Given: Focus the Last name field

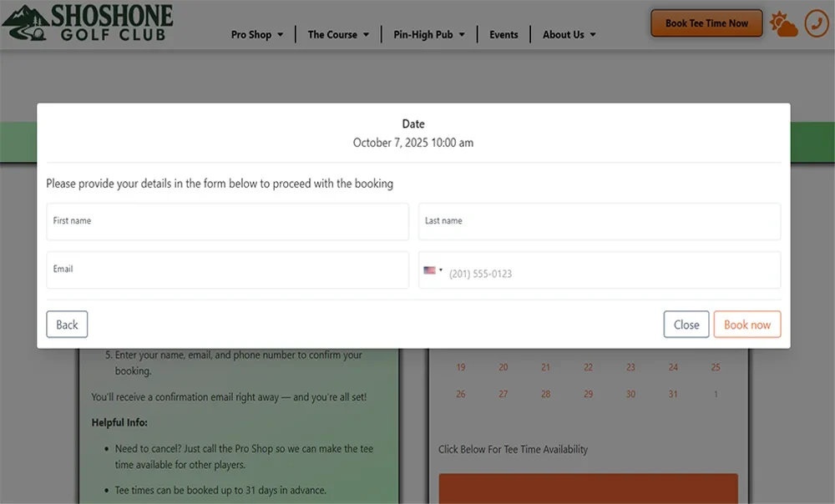Looking at the screenshot, I should pos(599,222).
